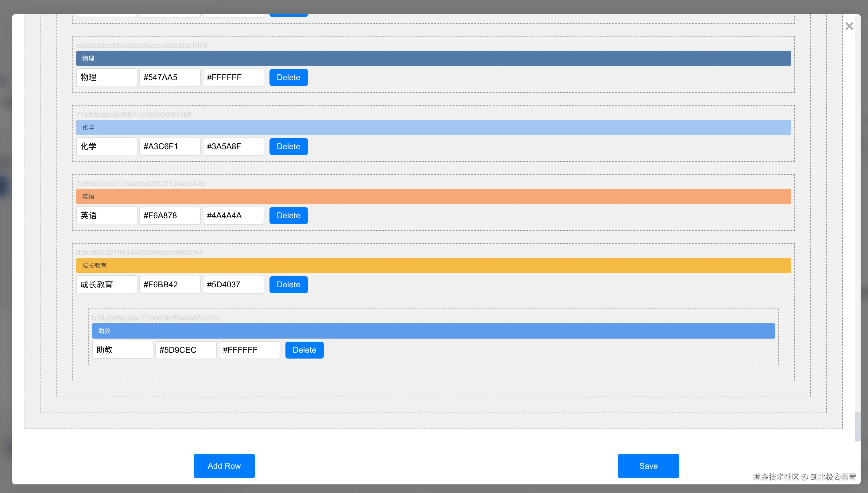Screen dimensions: 868x493
Task: Edit the #5D4037 text color field
Action: coord(233,285)
